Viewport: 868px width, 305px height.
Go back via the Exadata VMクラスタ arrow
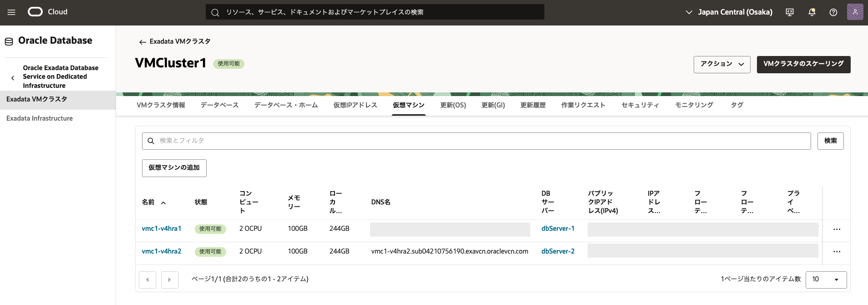click(142, 42)
